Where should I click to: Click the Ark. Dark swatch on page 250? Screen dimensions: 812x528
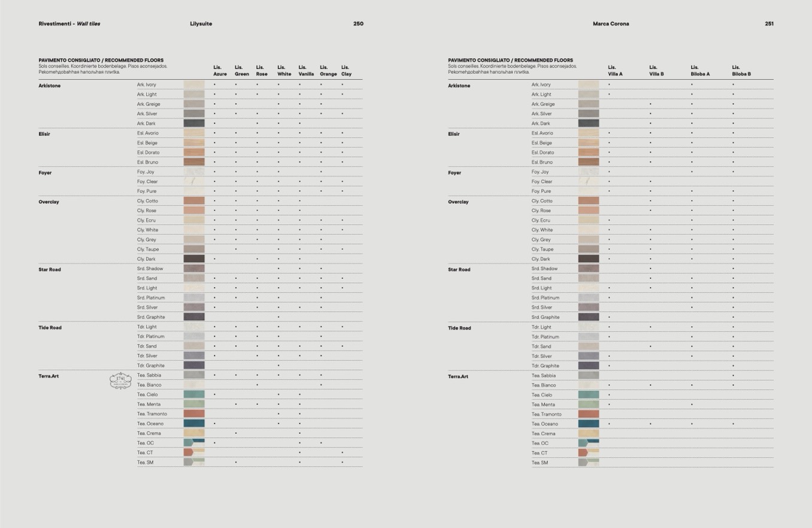tap(193, 123)
